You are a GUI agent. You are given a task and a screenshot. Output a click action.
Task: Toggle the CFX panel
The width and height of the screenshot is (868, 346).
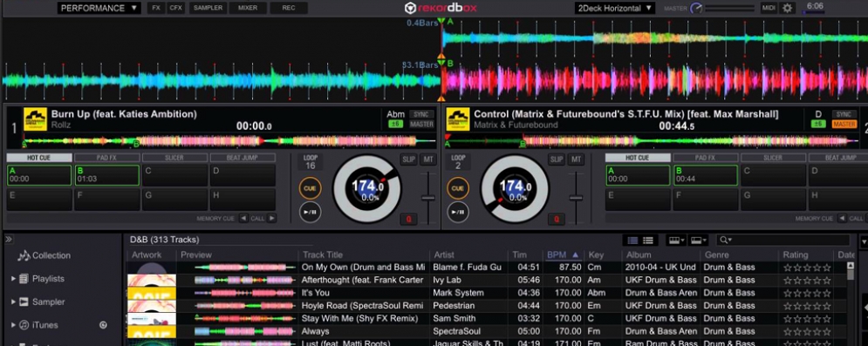pyautogui.click(x=175, y=8)
